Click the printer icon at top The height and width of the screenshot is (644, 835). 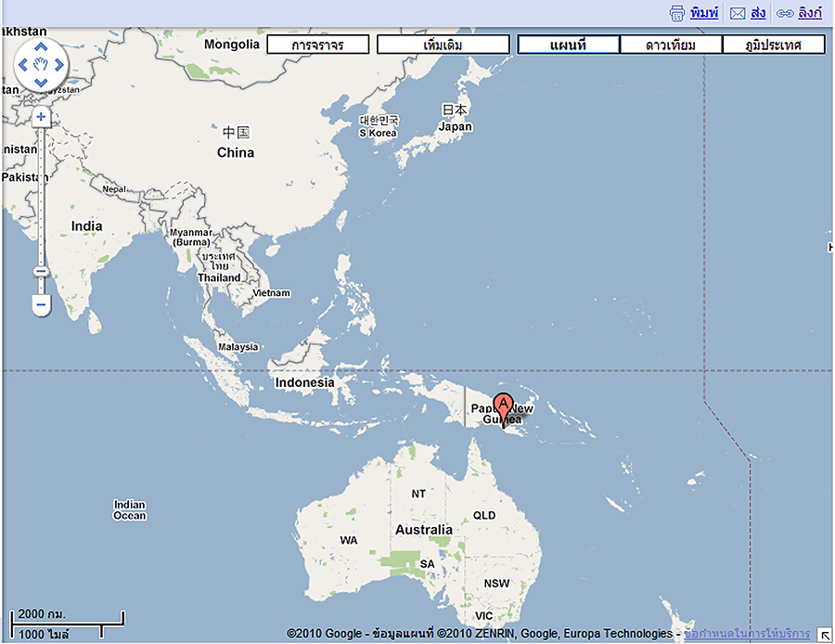pyautogui.click(x=677, y=13)
